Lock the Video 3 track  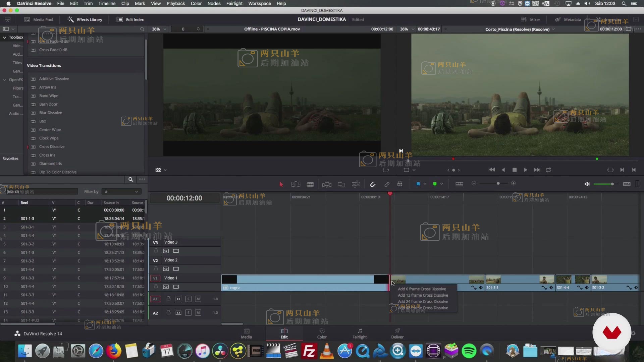(x=156, y=251)
